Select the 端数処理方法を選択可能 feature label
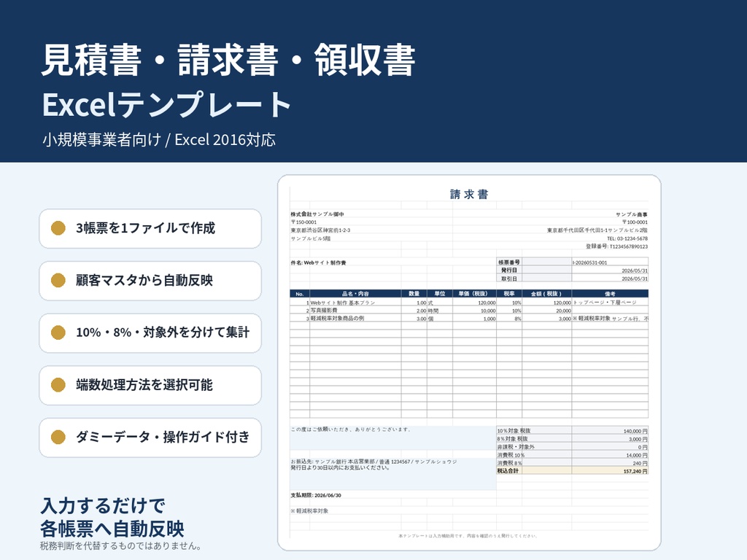The width and height of the screenshot is (747, 560). click(x=144, y=385)
